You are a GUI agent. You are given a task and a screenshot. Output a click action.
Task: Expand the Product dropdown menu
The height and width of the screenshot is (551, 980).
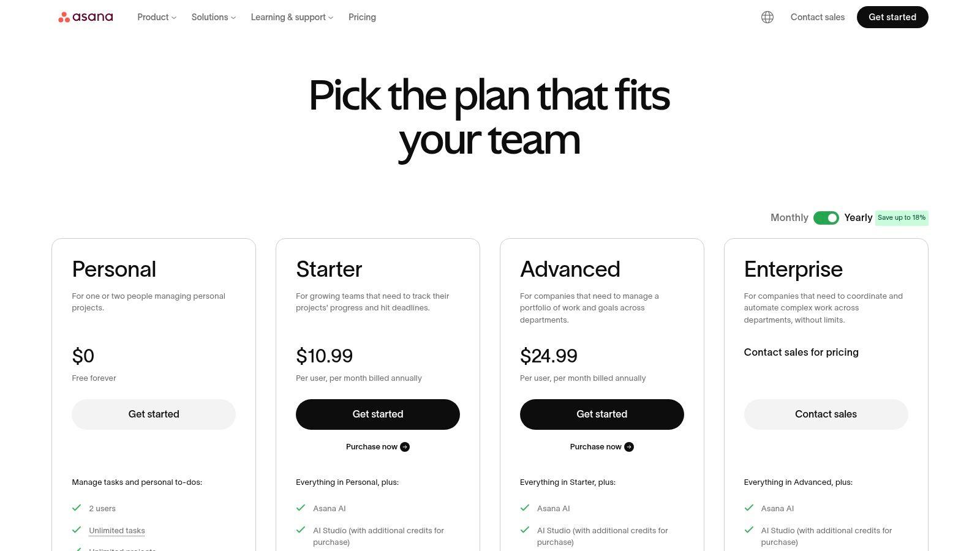pos(157,17)
